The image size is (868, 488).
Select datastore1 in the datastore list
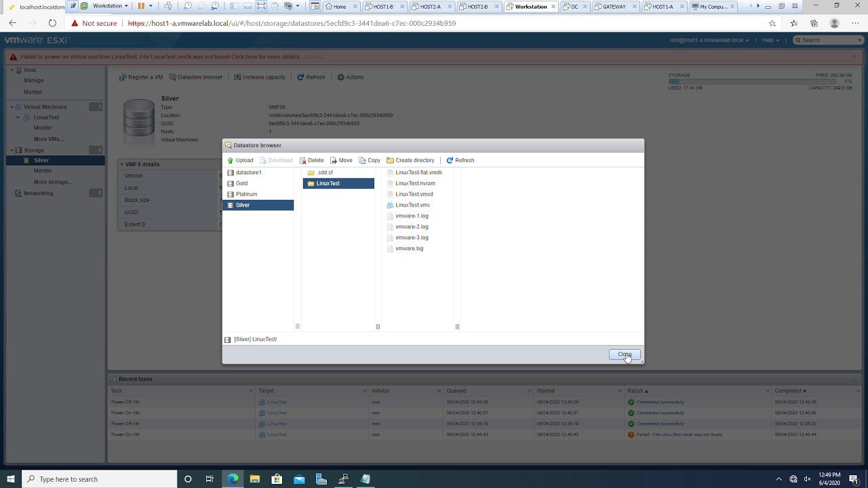click(258, 173)
